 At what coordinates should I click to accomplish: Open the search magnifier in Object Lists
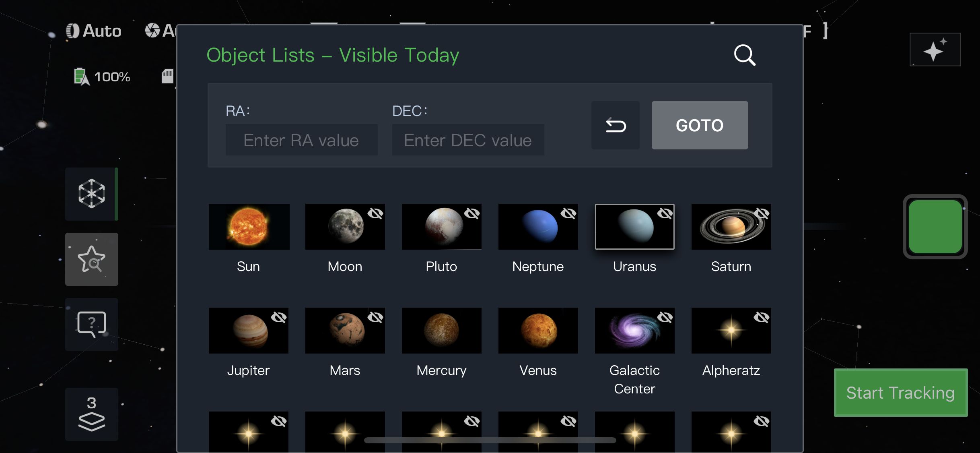pos(745,55)
